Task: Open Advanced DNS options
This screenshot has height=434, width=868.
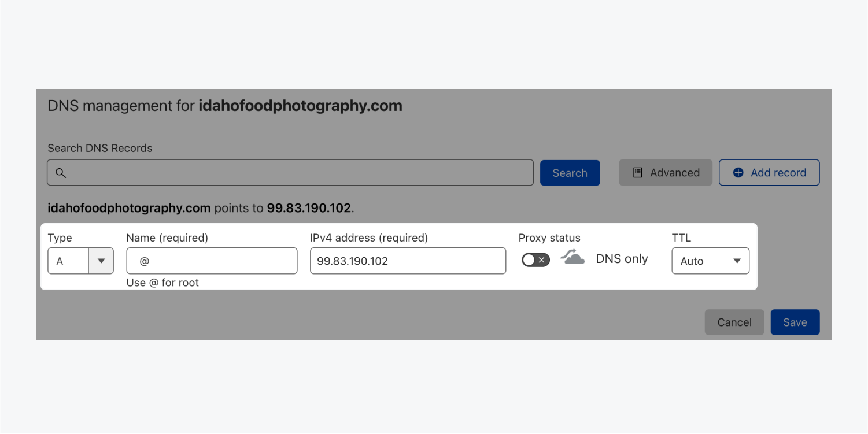Action: click(666, 173)
